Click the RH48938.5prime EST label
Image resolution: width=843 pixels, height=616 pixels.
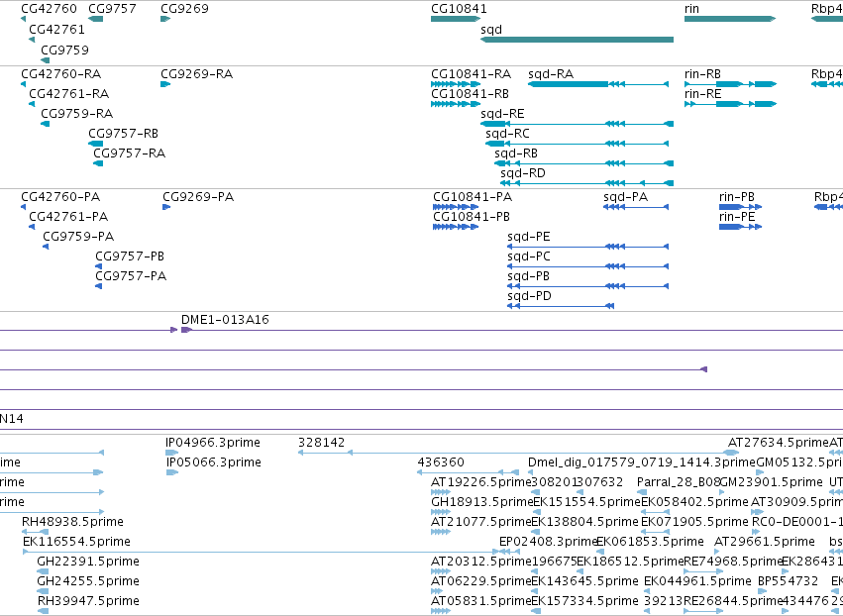(x=72, y=522)
